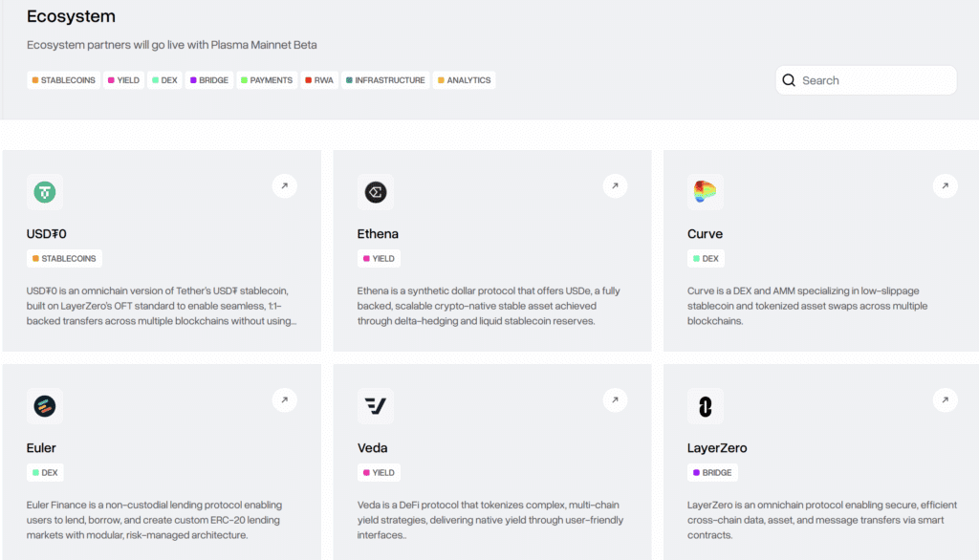Toggle the Bridge category filter
This screenshot has height=560, width=979.
click(209, 80)
